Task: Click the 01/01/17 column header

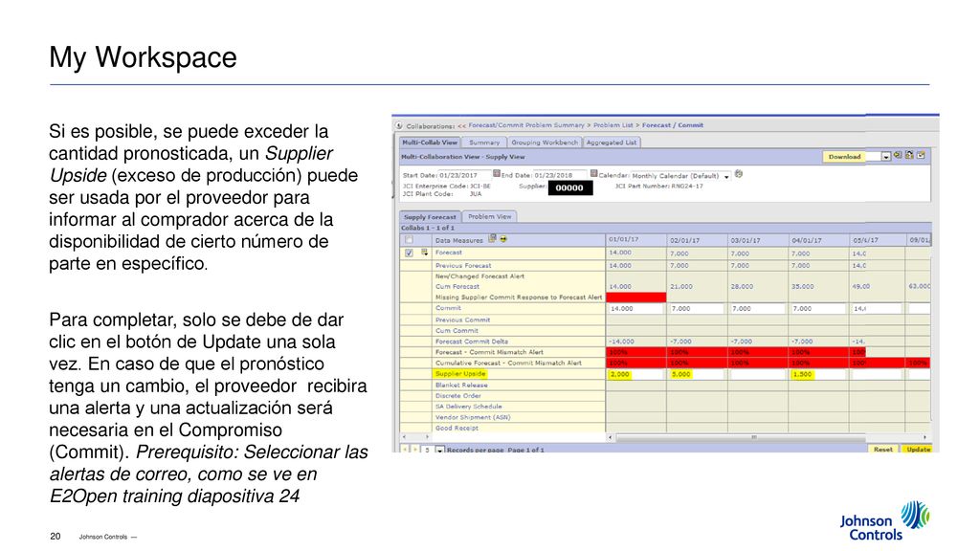Action: click(635, 240)
